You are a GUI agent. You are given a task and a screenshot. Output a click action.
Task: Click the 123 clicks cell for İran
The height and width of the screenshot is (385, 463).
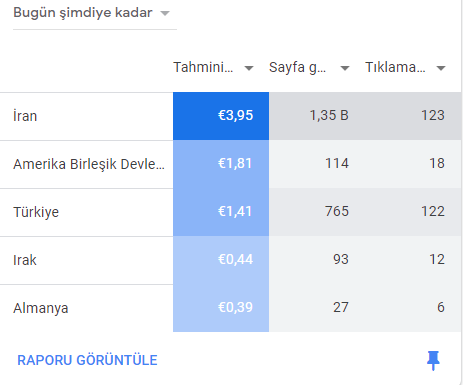413,116
